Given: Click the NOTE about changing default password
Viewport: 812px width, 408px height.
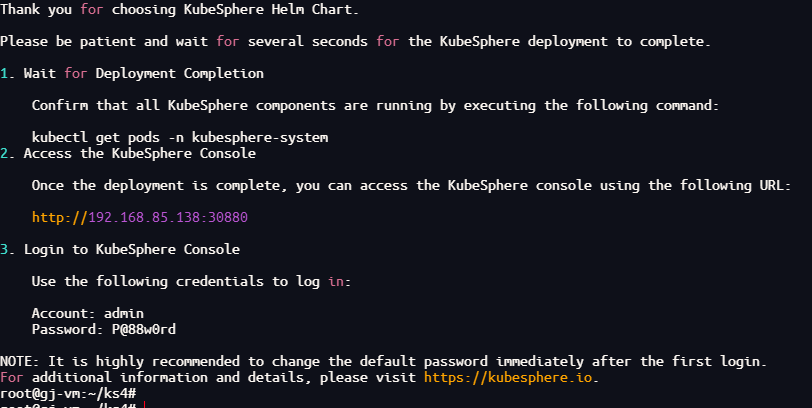Looking at the screenshot, I should [x=383, y=361].
